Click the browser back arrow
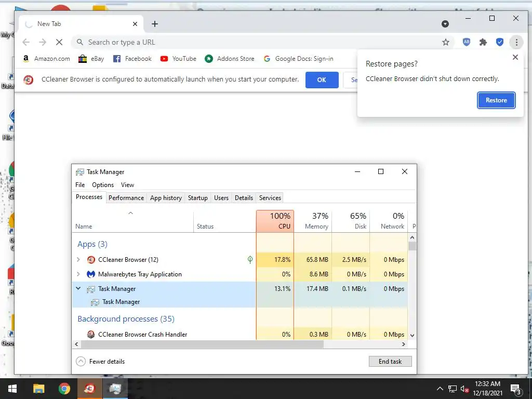The width and height of the screenshot is (532, 399). (x=26, y=42)
